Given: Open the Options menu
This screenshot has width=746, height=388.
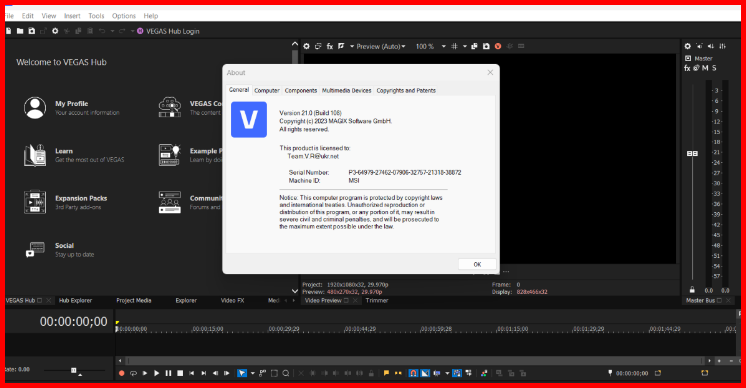Looking at the screenshot, I should 124,16.
